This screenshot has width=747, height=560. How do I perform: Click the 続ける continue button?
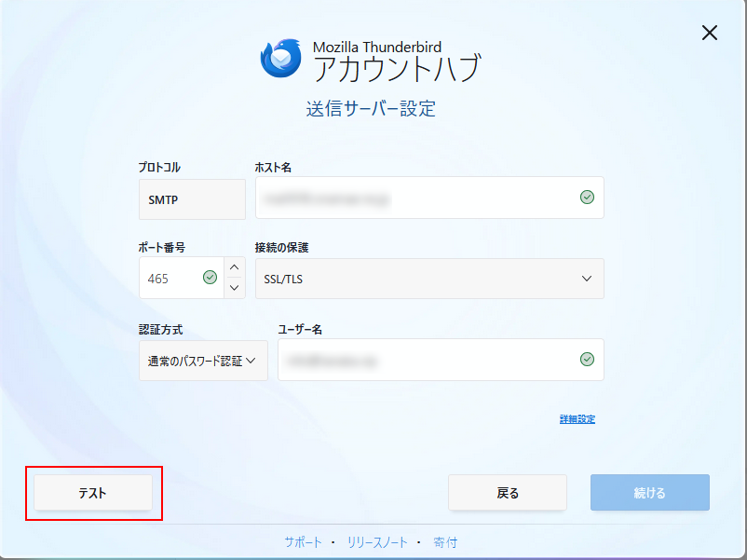(x=650, y=492)
